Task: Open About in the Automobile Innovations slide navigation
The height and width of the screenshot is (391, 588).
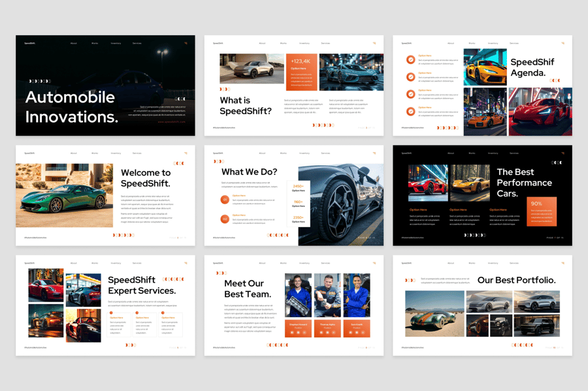Action: click(73, 44)
